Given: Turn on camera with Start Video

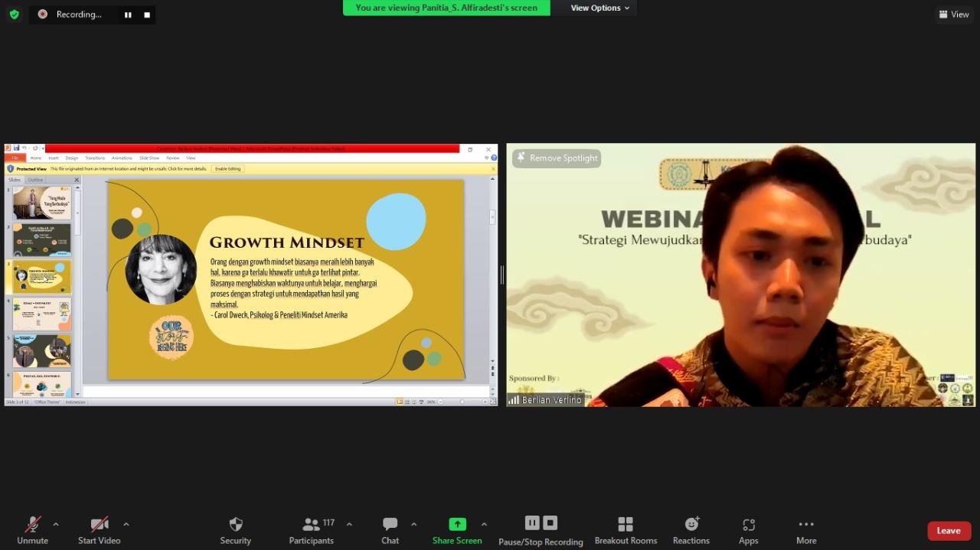Looking at the screenshot, I should [100, 525].
